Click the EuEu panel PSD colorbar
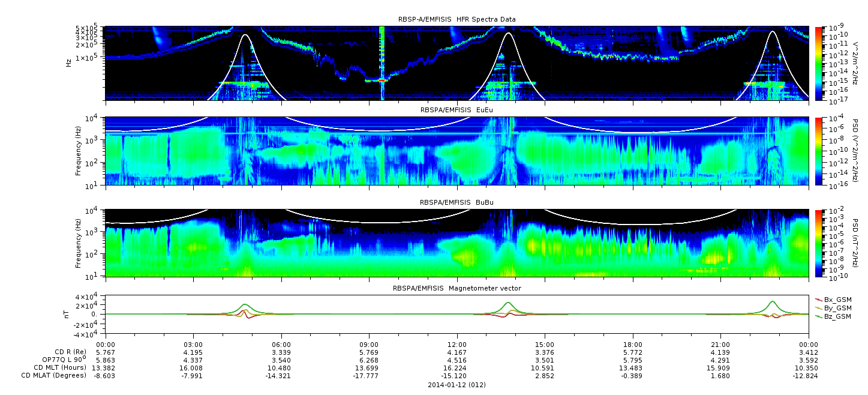 (819, 151)
